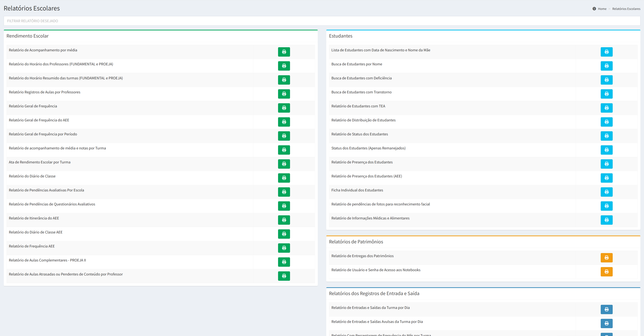Click the Home breadcrumb link
The height and width of the screenshot is (336, 644).
coord(602,9)
